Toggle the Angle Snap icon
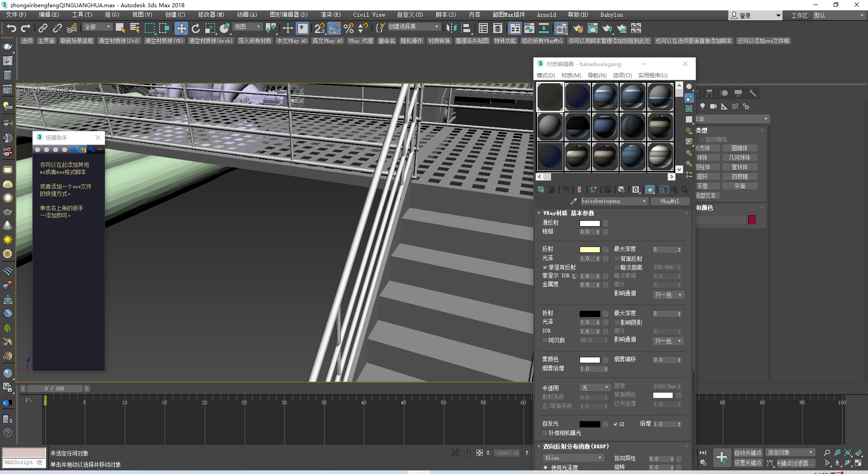This screenshot has height=474, width=868. 334,28
